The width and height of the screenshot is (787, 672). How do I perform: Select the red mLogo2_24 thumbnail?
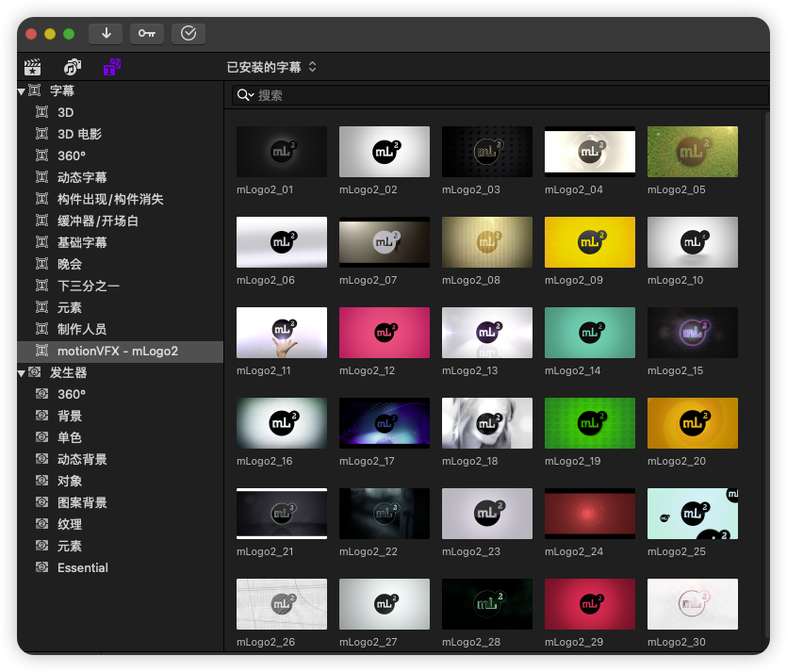590,514
